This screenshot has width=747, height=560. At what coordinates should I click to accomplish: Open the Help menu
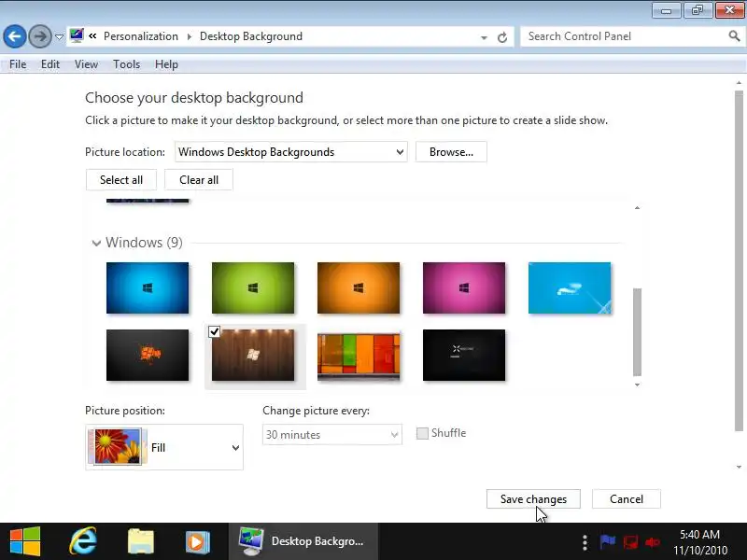click(166, 64)
